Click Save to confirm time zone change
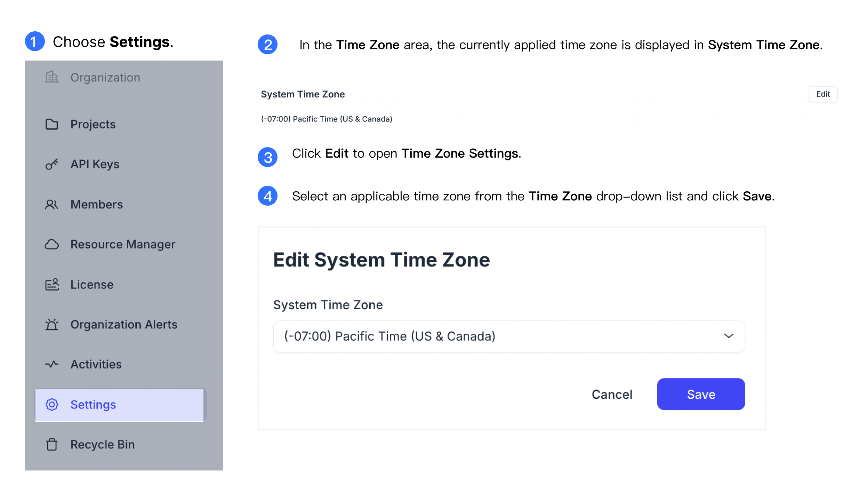The image size is (868, 500). (701, 394)
